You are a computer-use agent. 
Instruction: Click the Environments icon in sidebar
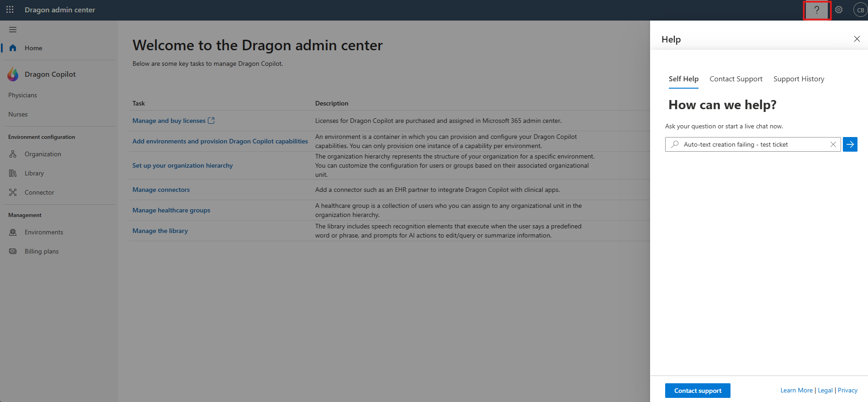13,232
